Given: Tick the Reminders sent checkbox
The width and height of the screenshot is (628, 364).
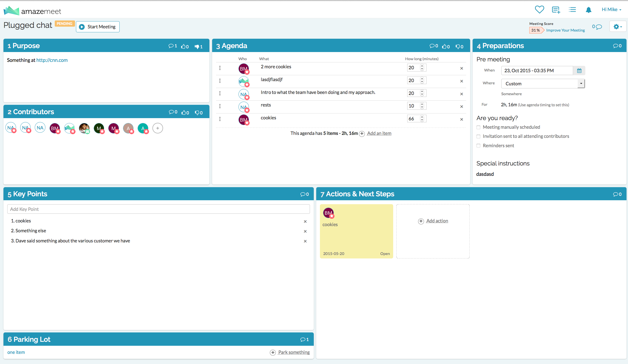Looking at the screenshot, I should click(x=478, y=146).
